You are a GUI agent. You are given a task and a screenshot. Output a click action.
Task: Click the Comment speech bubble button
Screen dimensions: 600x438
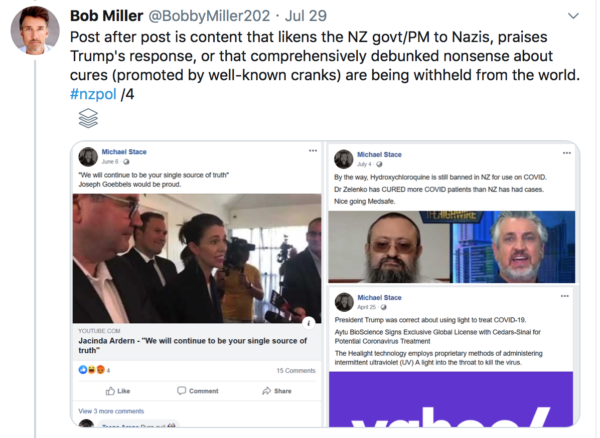197,391
